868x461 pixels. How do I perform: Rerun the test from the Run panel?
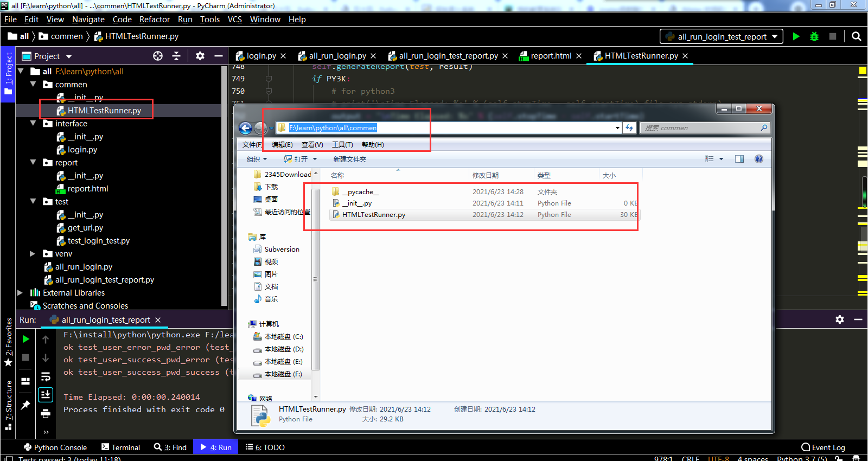[x=25, y=339]
